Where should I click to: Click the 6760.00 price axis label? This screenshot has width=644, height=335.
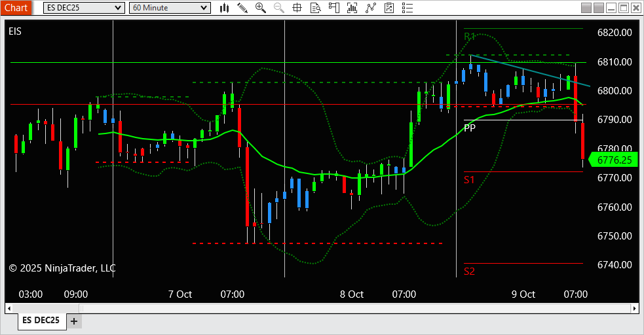pyautogui.click(x=615, y=207)
